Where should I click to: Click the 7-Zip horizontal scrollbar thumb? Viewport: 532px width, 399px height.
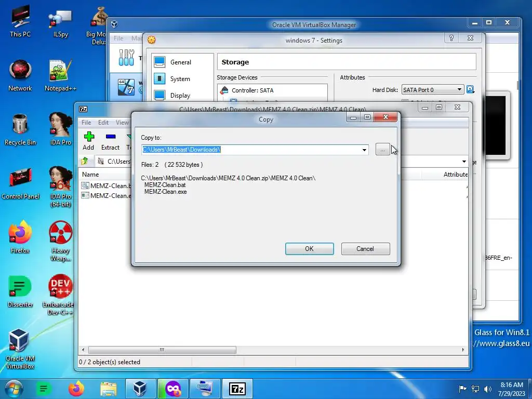click(x=162, y=350)
